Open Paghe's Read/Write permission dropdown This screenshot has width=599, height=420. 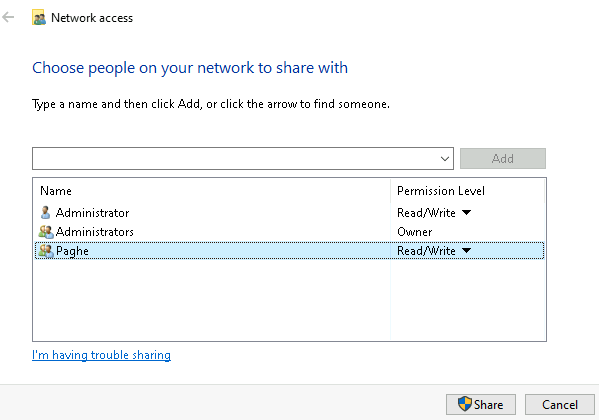(x=466, y=251)
